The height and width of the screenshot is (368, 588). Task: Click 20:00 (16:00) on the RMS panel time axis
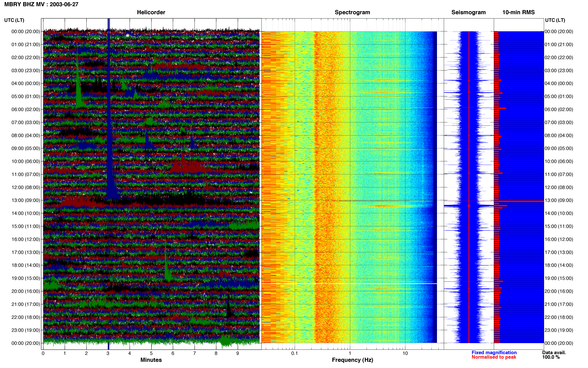coord(559,291)
